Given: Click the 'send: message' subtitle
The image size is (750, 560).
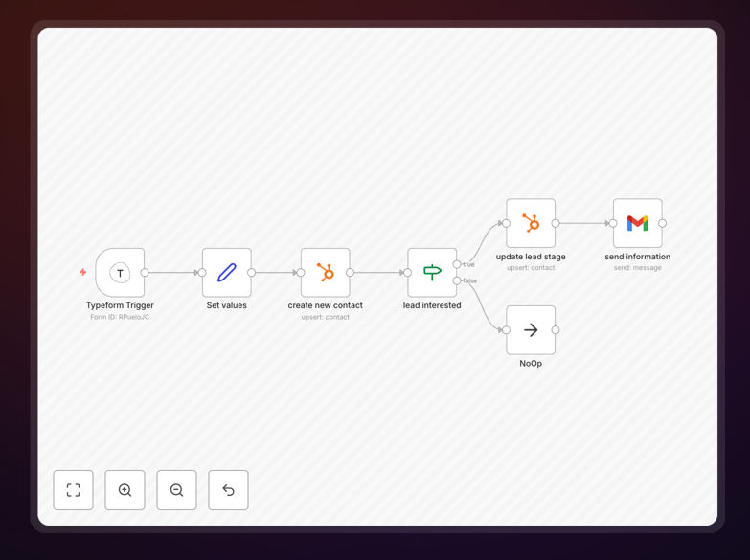Looking at the screenshot, I should point(638,268).
